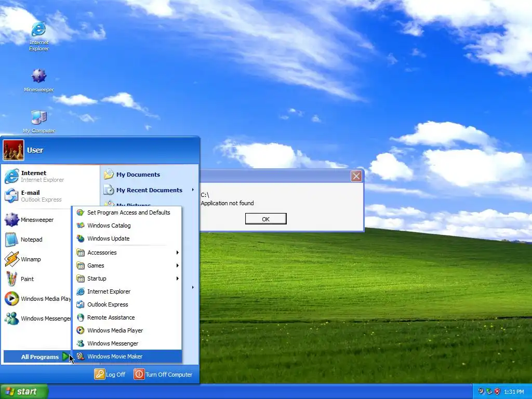The height and width of the screenshot is (399, 532).
Task: Open the Minesweeper desktop icon
Action: tap(38, 80)
